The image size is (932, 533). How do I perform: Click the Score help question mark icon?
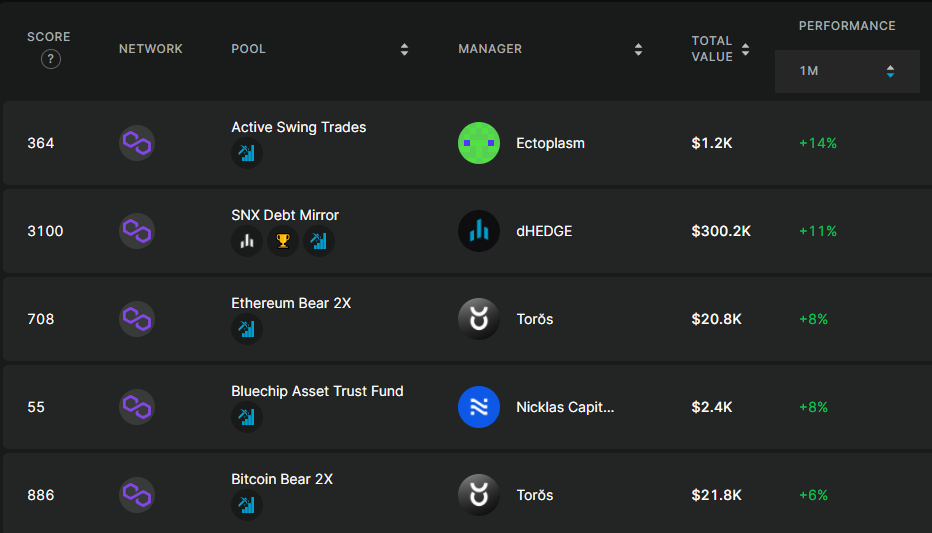tap(51, 59)
